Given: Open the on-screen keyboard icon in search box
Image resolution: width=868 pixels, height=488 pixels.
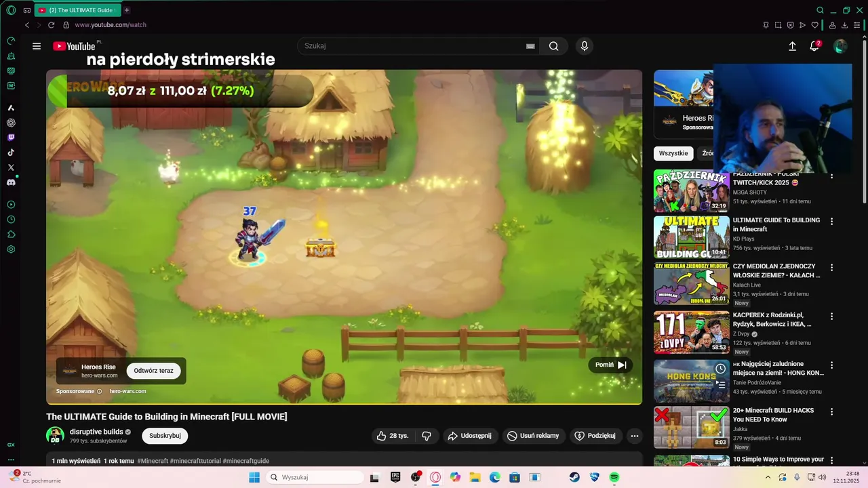Looking at the screenshot, I should [530, 46].
